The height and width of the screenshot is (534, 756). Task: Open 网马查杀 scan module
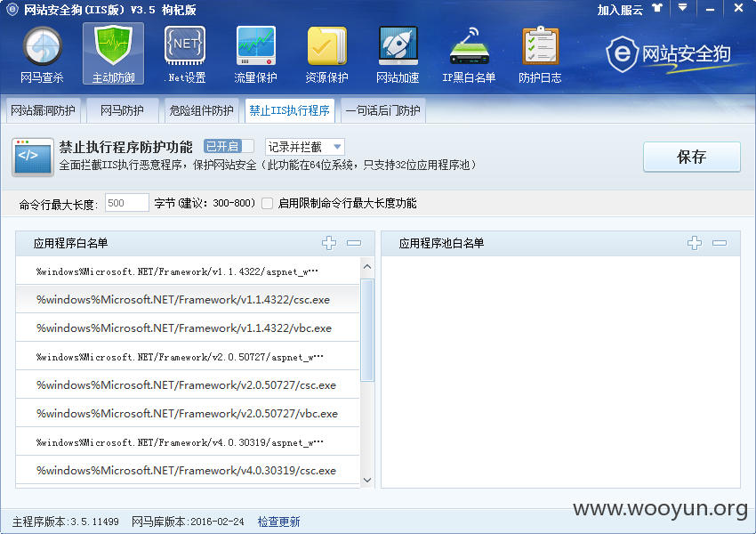[42, 54]
